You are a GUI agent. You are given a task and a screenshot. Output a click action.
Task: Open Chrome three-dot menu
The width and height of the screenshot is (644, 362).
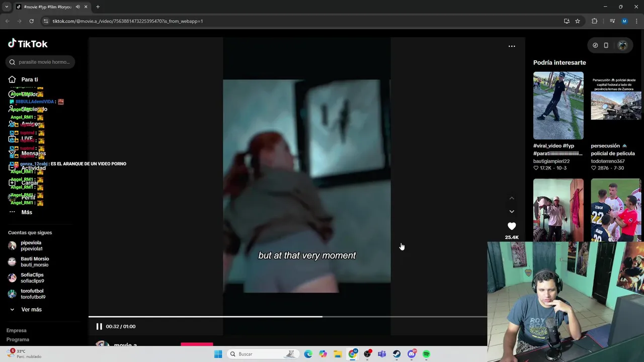click(636, 21)
